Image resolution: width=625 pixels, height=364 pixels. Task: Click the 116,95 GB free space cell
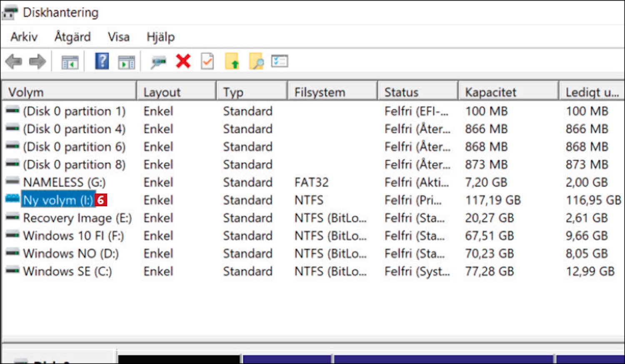tap(593, 200)
